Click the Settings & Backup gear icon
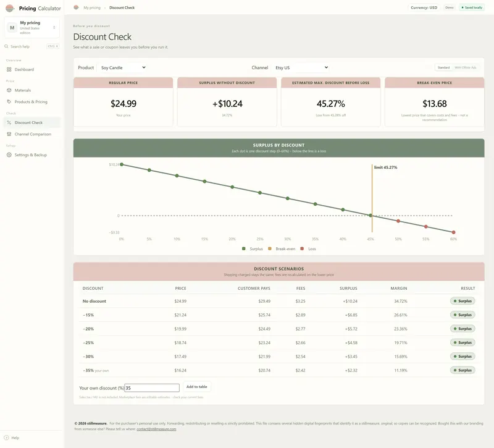Viewport: 494px width, 448px height. point(9,155)
